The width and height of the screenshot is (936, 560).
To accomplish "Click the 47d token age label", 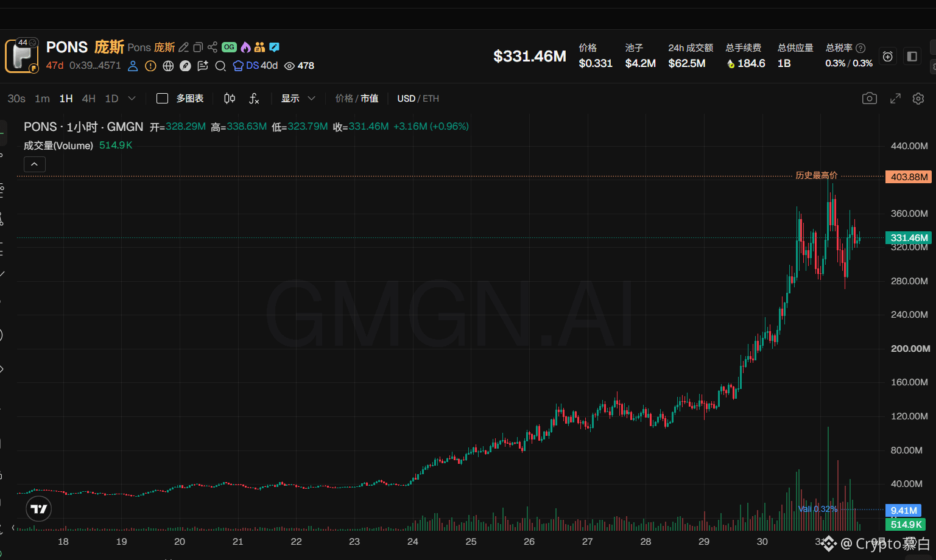I will [x=55, y=66].
